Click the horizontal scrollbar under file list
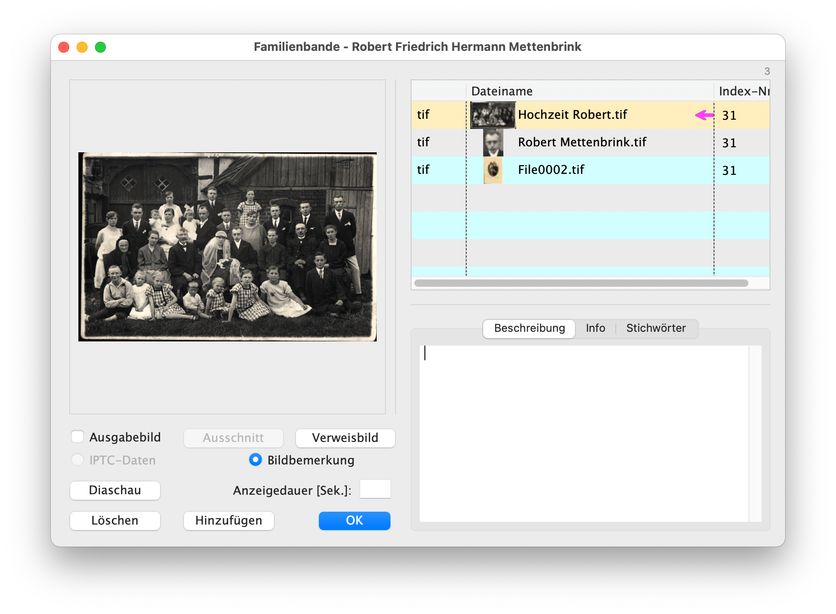The image size is (836, 614). click(x=580, y=283)
